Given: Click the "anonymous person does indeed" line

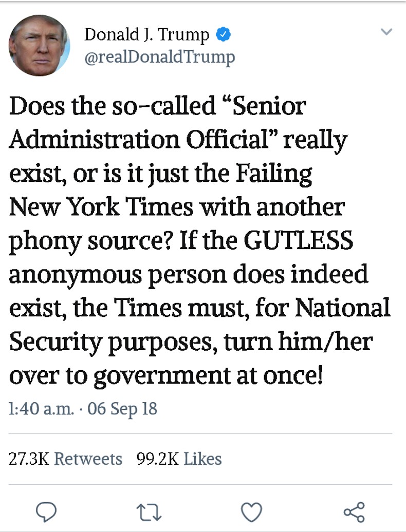Looking at the screenshot, I should (x=188, y=274).
